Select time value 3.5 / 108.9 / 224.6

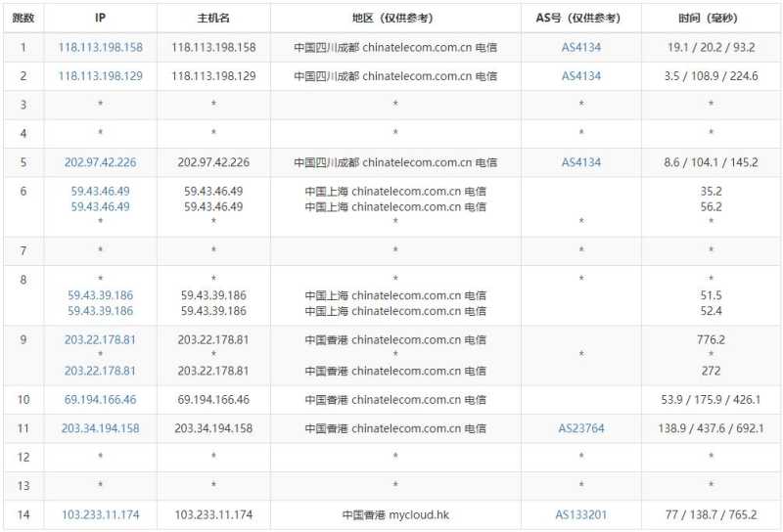click(x=712, y=76)
